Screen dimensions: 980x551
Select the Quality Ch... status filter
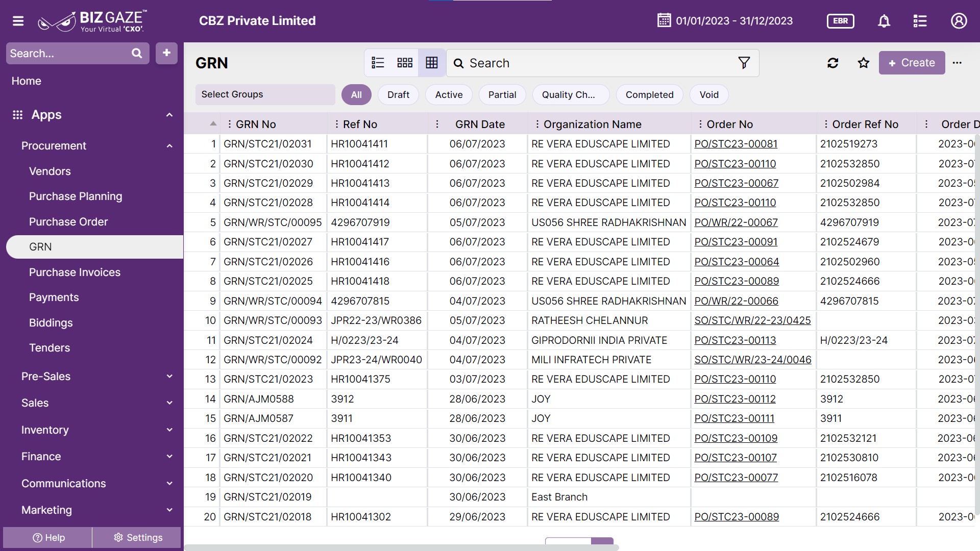click(x=571, y=95)
